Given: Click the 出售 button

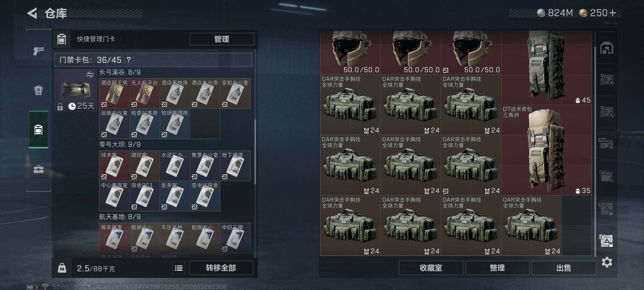Looking at the screenshot, I should tap(563, 268).
